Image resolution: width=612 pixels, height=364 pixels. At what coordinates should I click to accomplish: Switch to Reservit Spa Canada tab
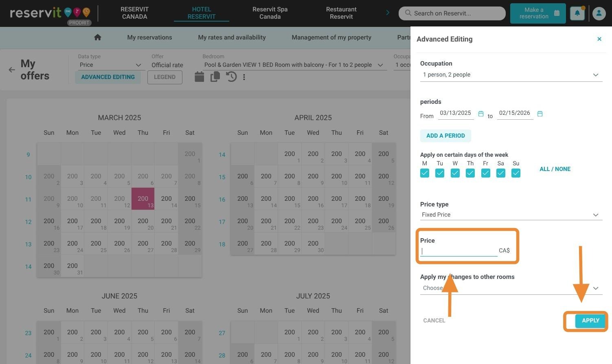pos(270,13)
